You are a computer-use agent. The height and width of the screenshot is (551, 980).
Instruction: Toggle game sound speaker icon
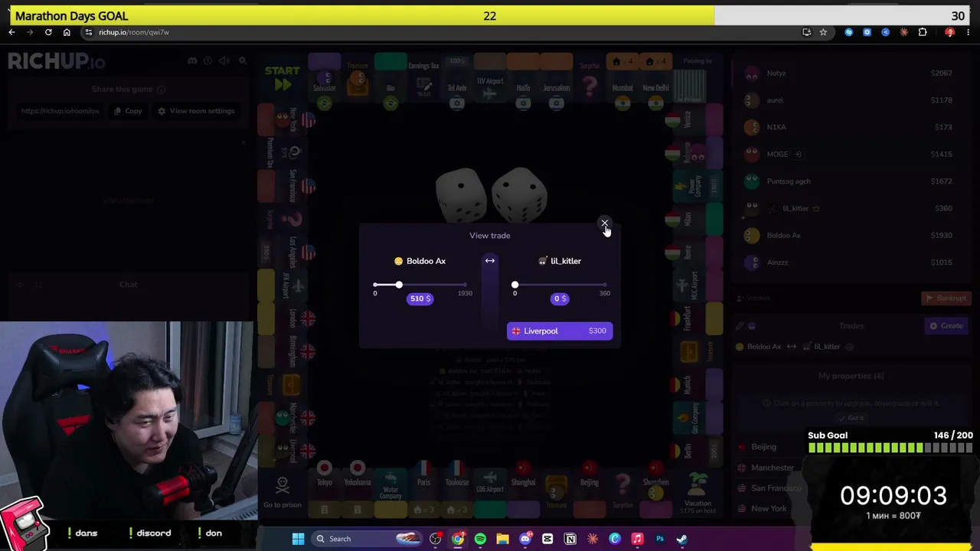225,61
